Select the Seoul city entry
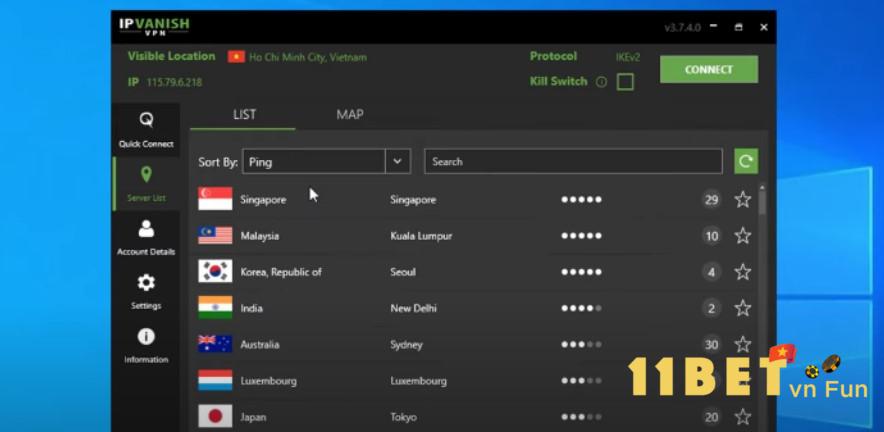Screen dimensions: 884x432 point(403,272)
